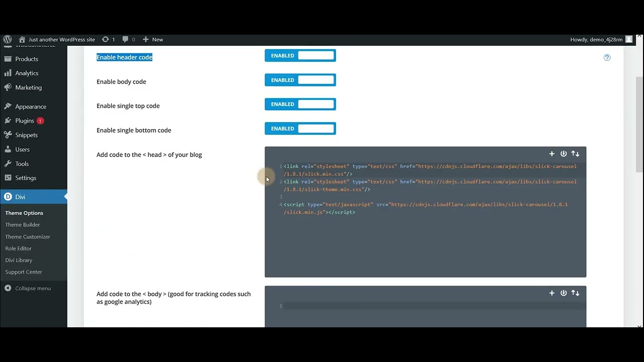644x362 pixels.
Task: Open the help question mark icon
Action: click(x=607, y=57)
